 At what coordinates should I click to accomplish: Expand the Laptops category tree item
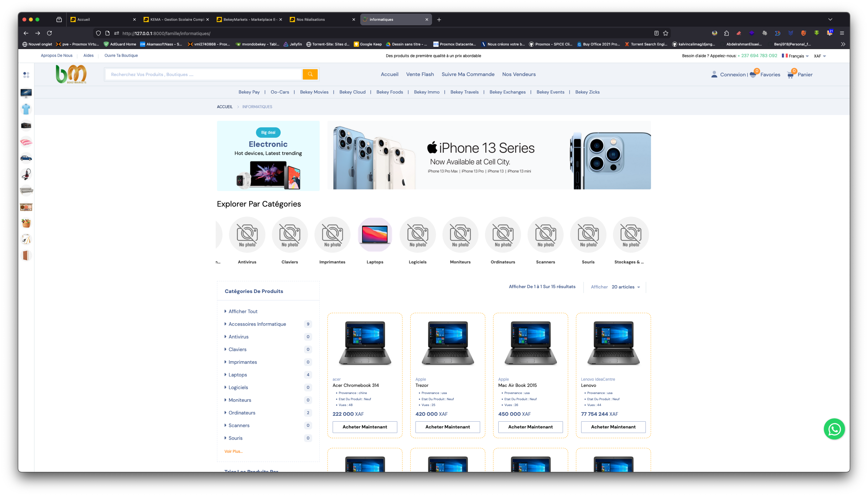(237, 375)
